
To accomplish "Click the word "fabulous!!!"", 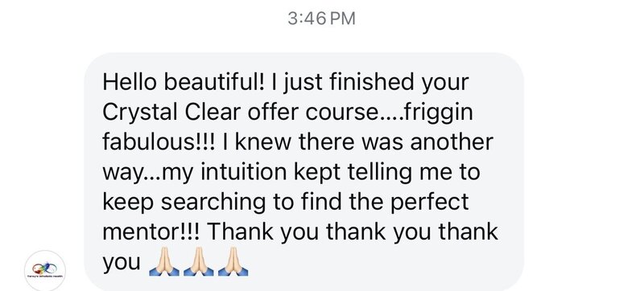I will click(x=159, y=141).
